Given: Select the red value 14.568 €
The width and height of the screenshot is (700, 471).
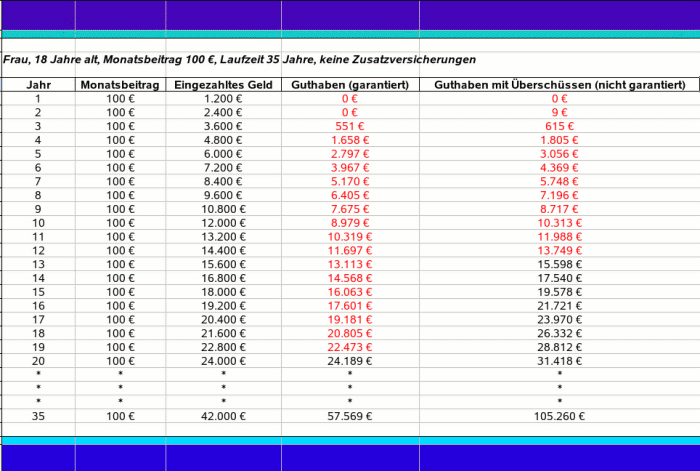Looking at the screenshot, I should (x=350, y=279).
